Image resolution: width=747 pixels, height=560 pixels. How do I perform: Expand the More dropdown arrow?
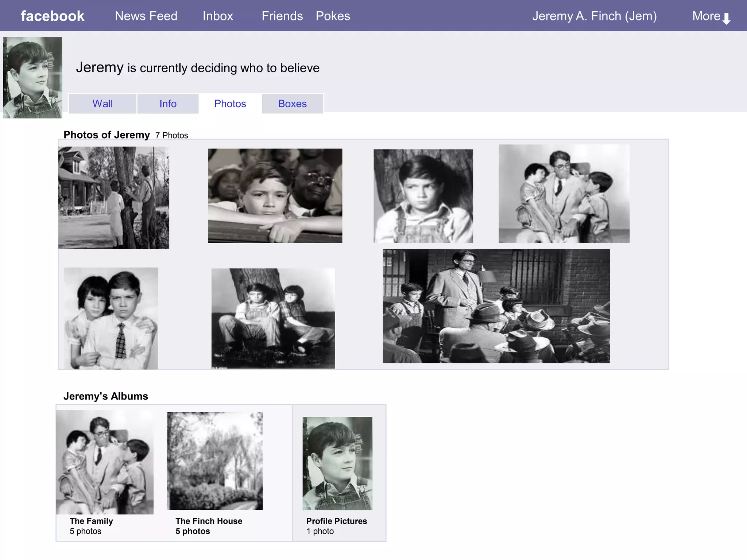726,18
